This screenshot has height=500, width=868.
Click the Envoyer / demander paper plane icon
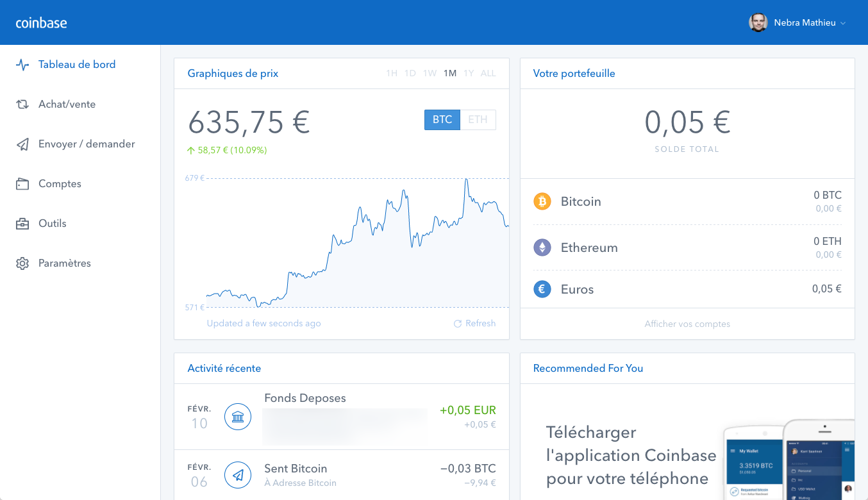pyautogui.click(x=22, y=144)
